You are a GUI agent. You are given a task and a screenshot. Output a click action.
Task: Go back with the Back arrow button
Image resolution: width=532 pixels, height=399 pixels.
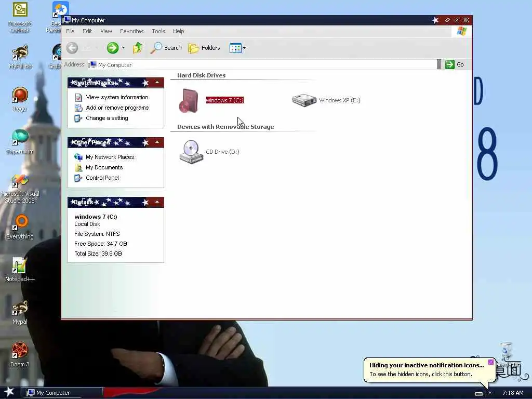72,48
